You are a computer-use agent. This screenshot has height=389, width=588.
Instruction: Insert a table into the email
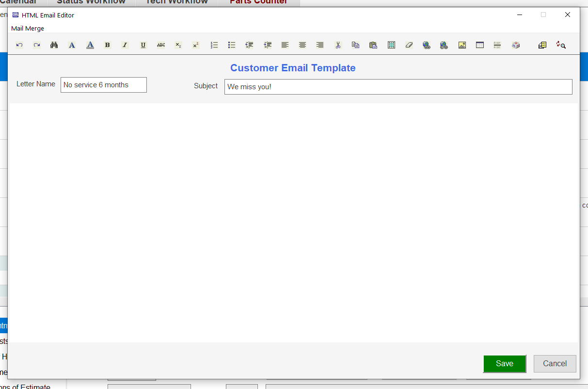pos(480,45)
